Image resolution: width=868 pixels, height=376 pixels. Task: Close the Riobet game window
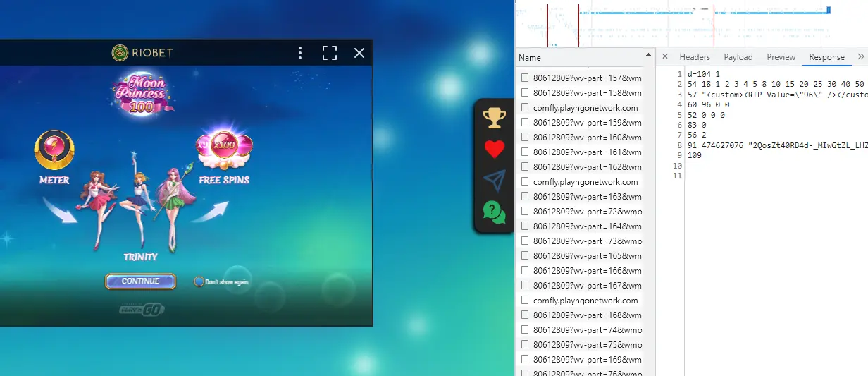point(359,53)
